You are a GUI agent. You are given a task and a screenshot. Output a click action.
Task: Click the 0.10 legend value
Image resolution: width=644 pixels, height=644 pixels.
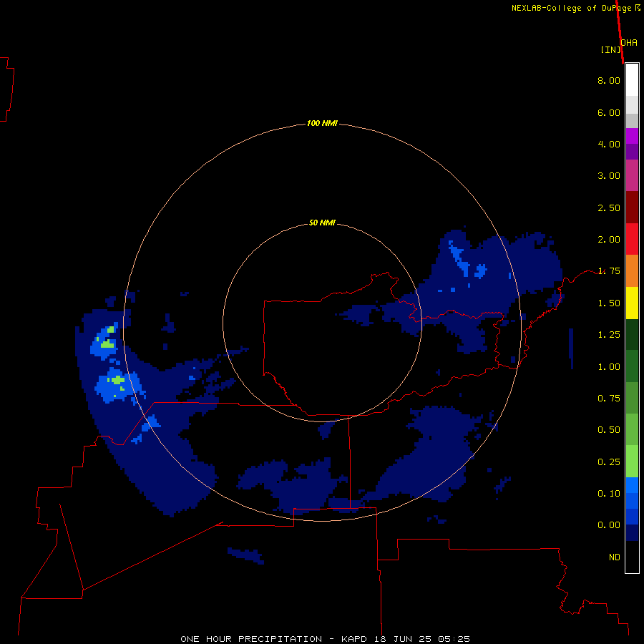point(609,494)
